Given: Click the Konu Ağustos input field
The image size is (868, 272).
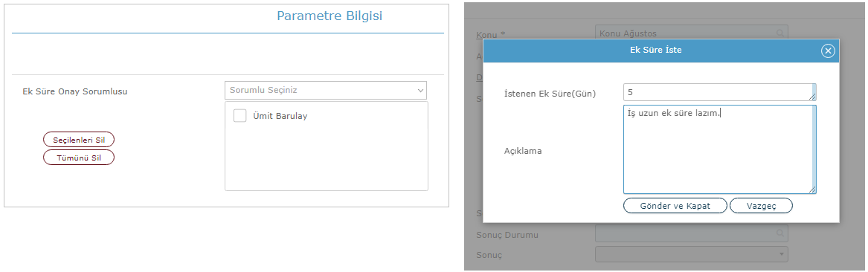Looking at the screenshot, I should pyautogui.click(x=691, y=33).
